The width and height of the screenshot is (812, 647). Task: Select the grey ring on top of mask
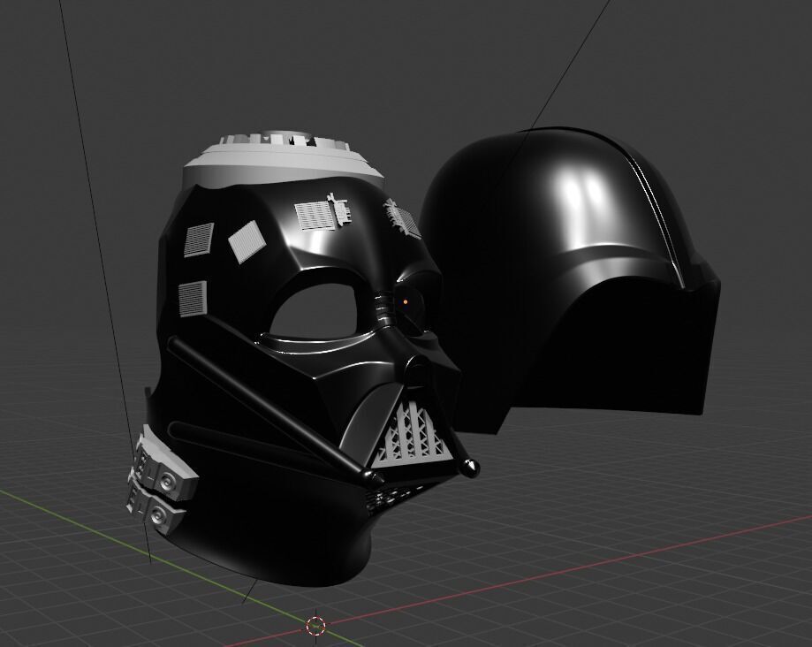tap(284, 159)
